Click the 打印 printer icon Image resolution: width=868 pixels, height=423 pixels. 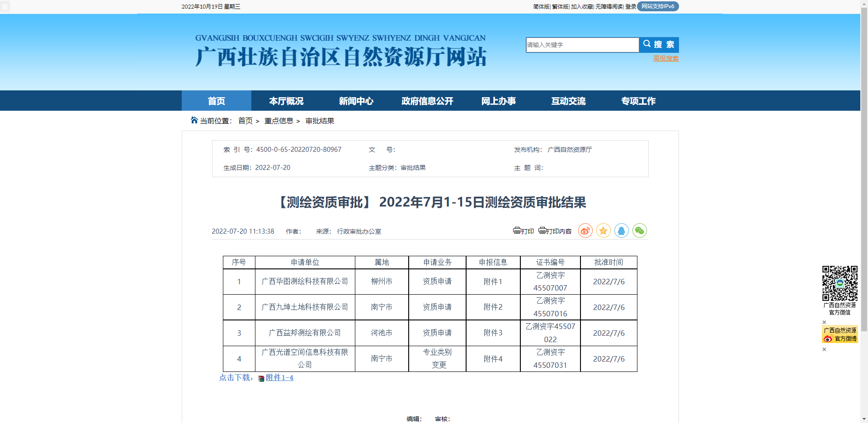517,230
